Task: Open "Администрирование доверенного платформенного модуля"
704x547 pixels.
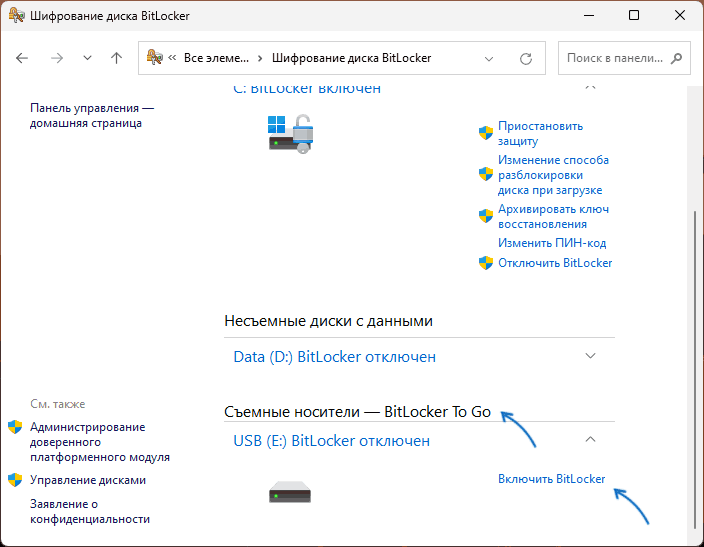Action: click(100, 442)
